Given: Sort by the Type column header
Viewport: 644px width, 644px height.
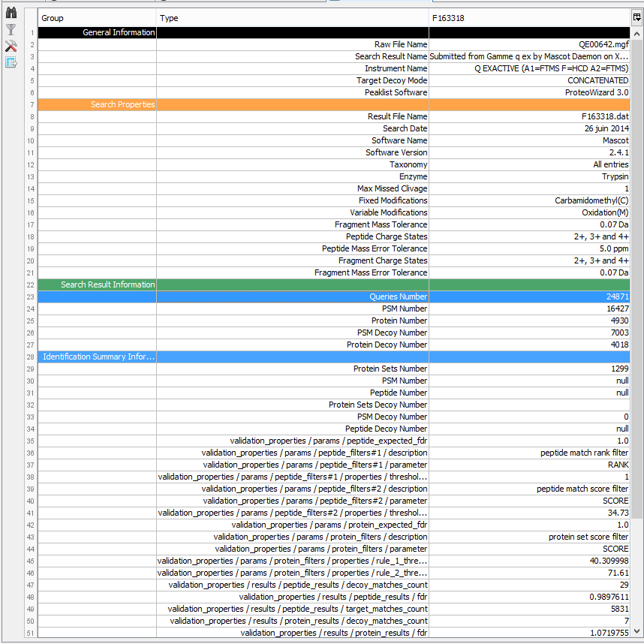Looking at the screenshot, I should pyautogui.click(x=293, y=18).
